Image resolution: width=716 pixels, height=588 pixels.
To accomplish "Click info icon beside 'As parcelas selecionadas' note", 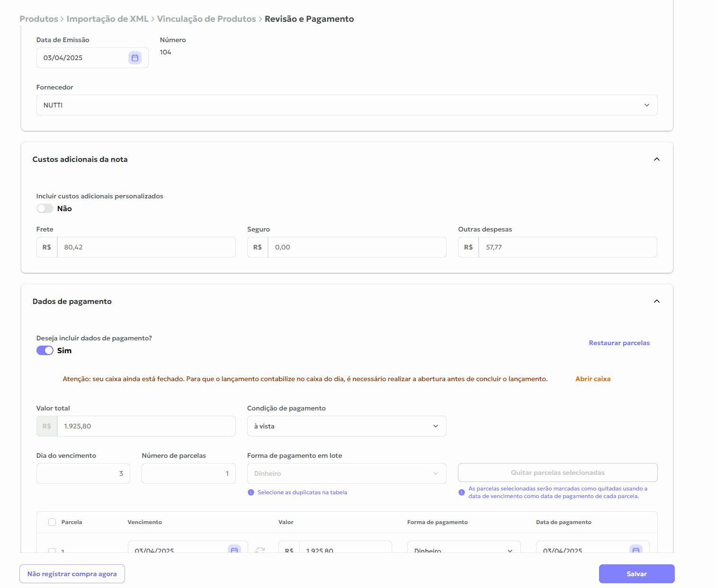I will [x=462, y=492].
